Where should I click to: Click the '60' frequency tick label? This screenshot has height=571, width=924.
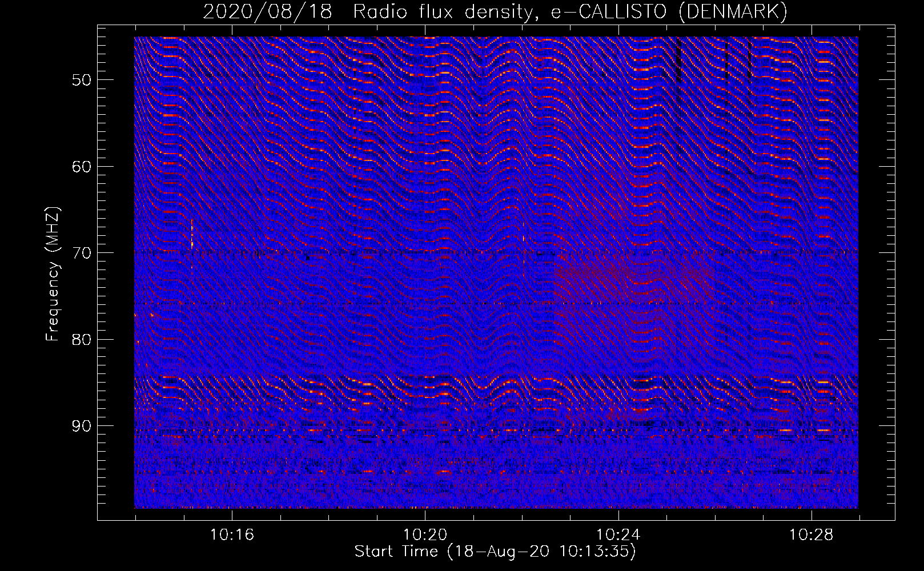click(x=82, y=167)
